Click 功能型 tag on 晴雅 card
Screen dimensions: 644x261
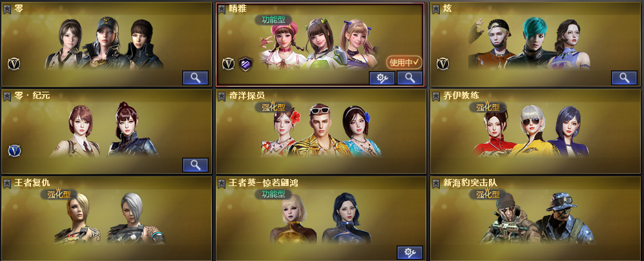point(273,20)
